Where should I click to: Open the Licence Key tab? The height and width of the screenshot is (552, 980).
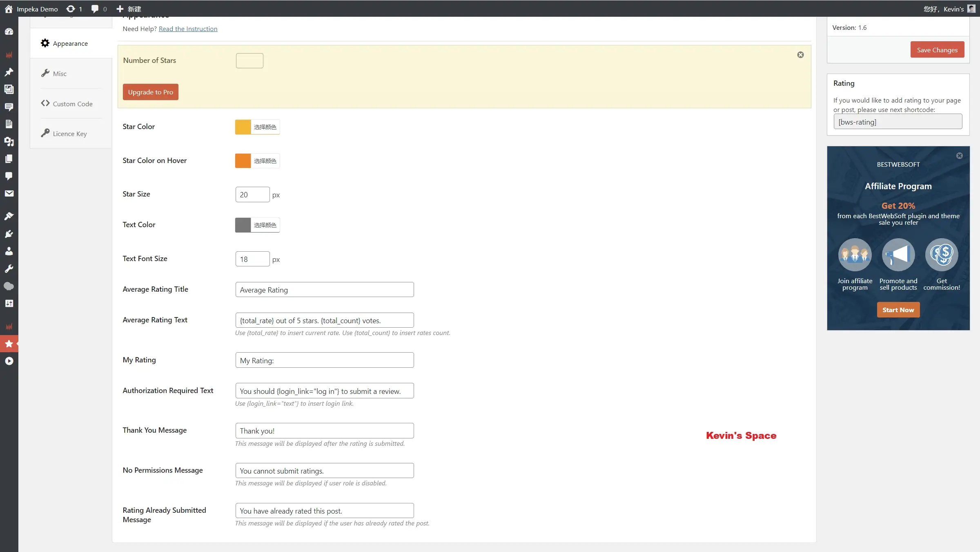coord(69,134)
